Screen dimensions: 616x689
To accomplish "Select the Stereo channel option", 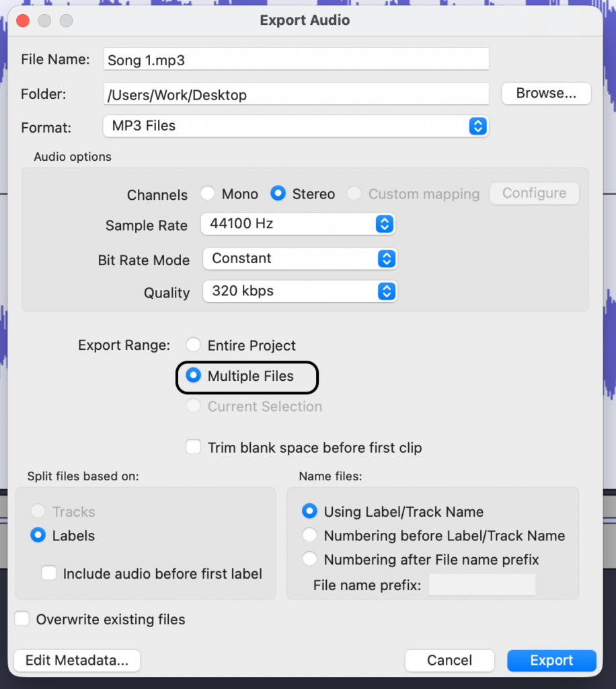I will pyautogui.click(x=278, y=194).
